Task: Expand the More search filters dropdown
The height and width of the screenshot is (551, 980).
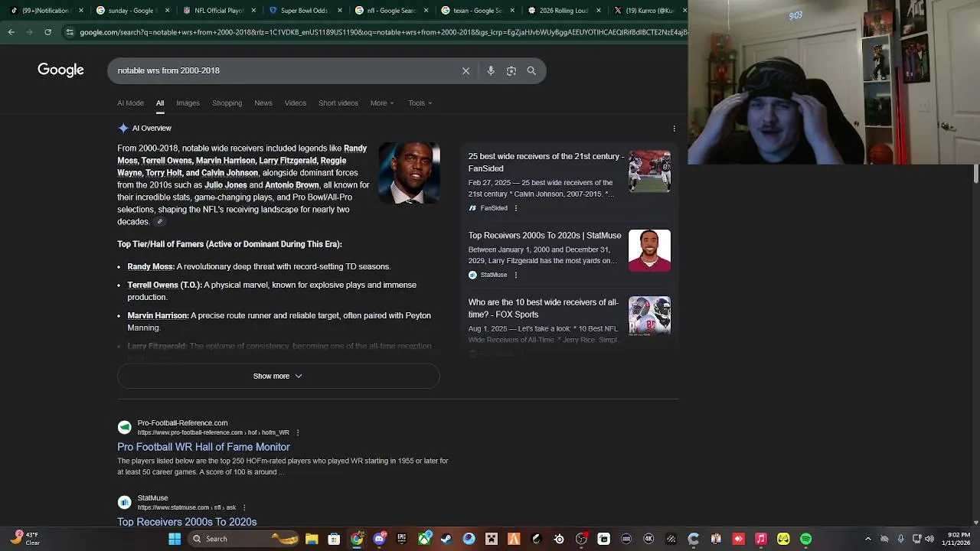Action: pyautogui.click(x=382, y=103)
